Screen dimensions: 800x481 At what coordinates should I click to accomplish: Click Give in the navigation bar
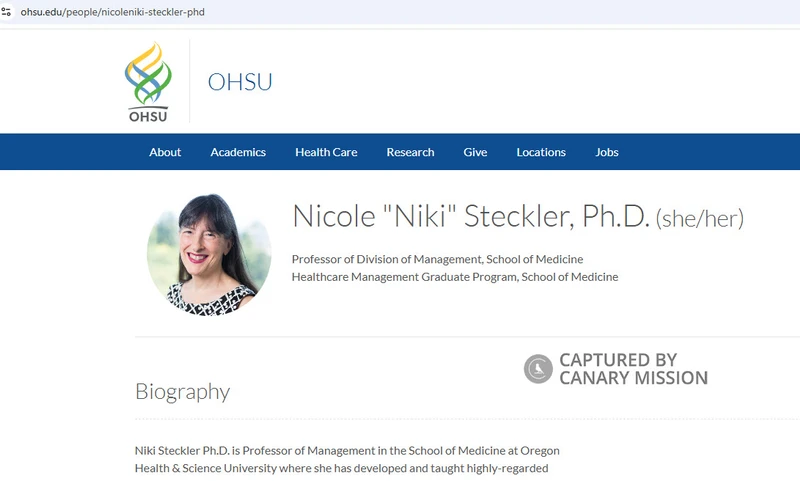tap(475, 152)
